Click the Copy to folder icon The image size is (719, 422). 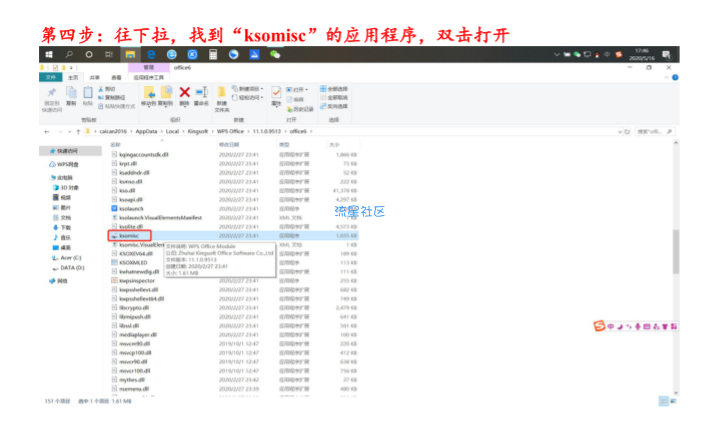pos(166,93)
